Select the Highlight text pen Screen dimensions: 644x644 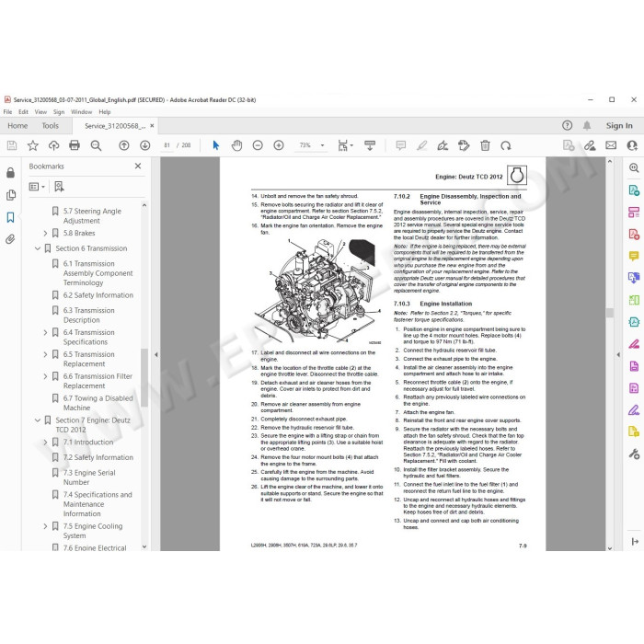point(421,145)
